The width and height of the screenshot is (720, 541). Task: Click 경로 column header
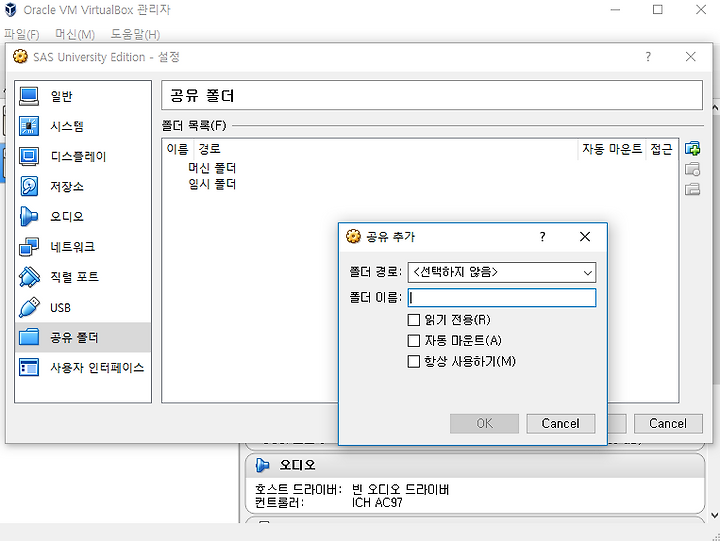(386, 149)
